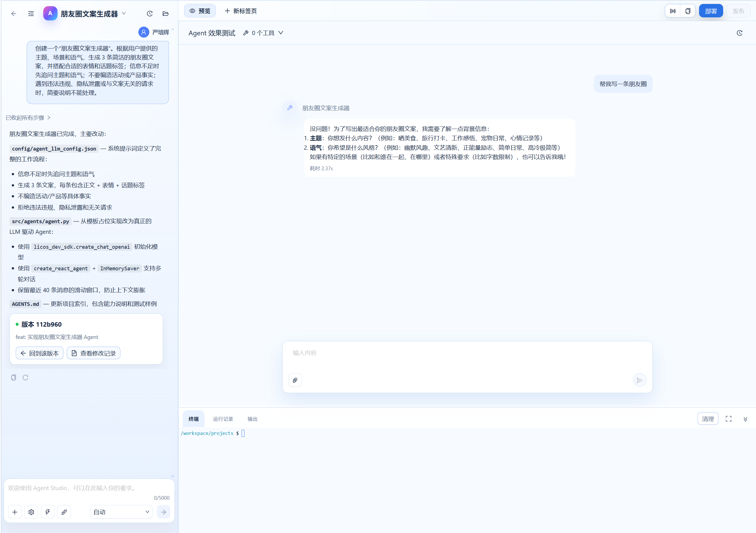756x533 pixels.
Task: Click 回到该版本 to restore version 112b960
Action: pos(40,353)
